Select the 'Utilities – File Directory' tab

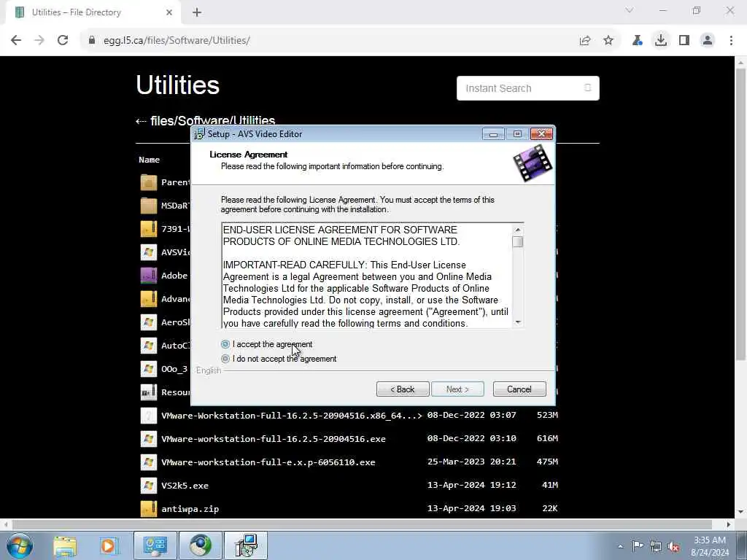(93, 12)
